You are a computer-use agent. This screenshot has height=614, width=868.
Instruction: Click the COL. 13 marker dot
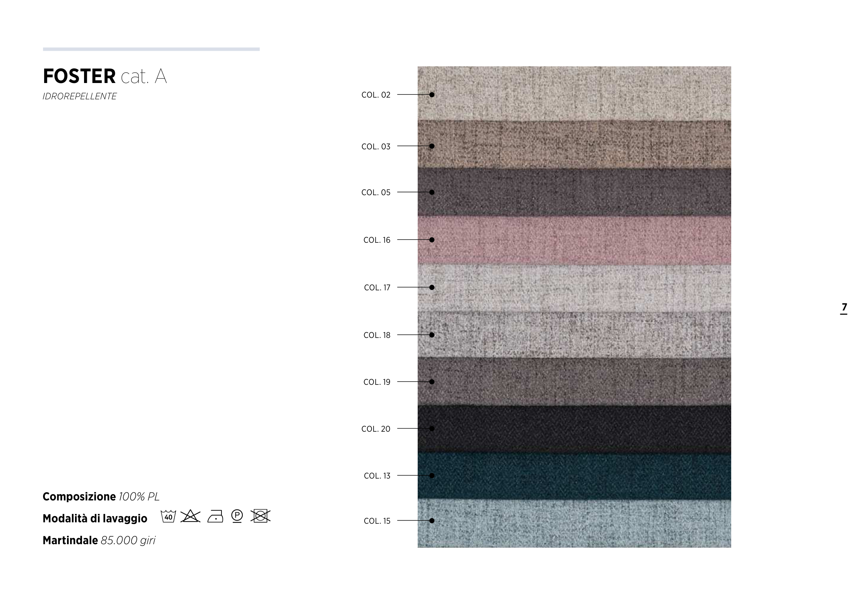pos(432,476)
